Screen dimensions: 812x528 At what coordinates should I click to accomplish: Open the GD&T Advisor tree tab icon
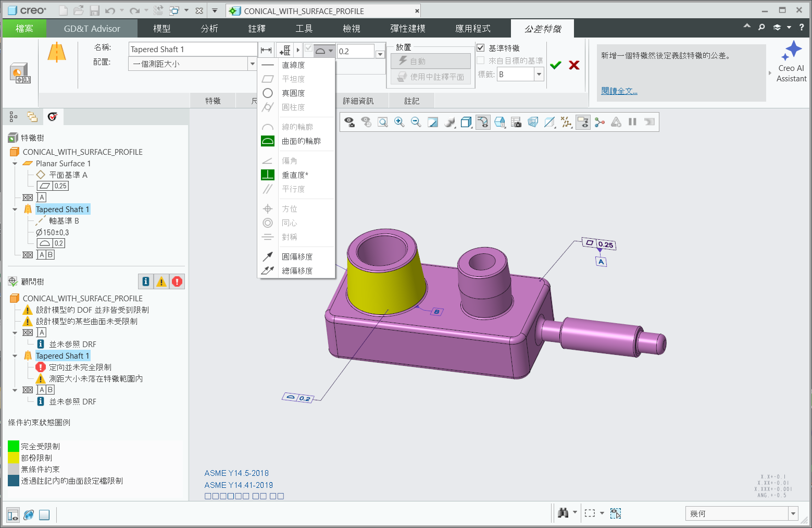click(52, 117)
